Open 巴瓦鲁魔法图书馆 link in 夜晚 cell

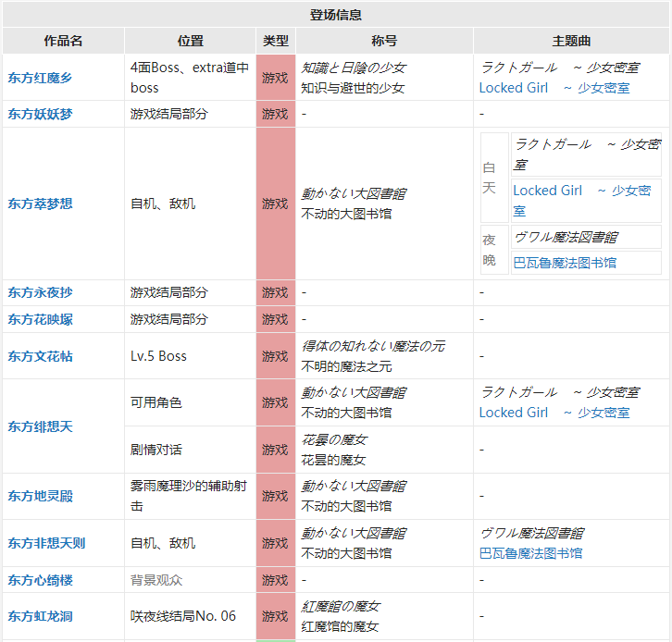565,263
